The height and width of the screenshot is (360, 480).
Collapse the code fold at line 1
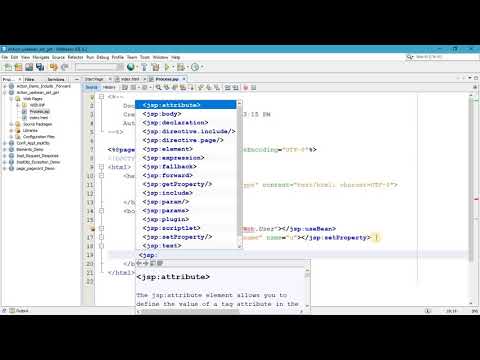[101, 97]
